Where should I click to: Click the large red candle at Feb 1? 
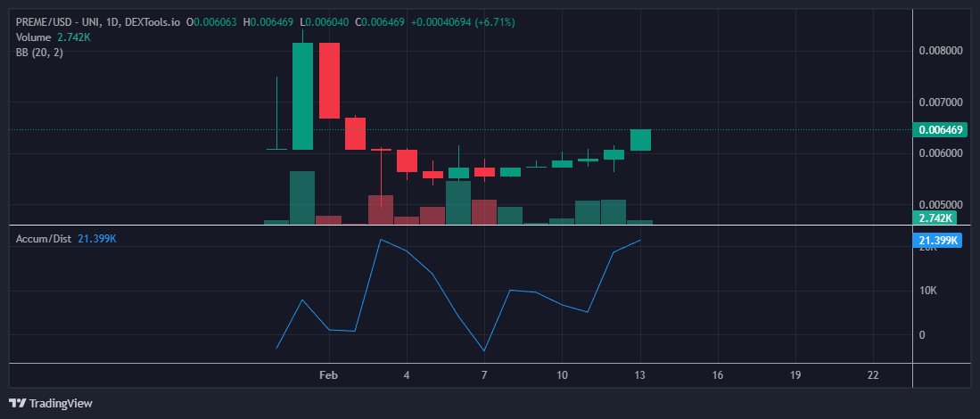329,80
